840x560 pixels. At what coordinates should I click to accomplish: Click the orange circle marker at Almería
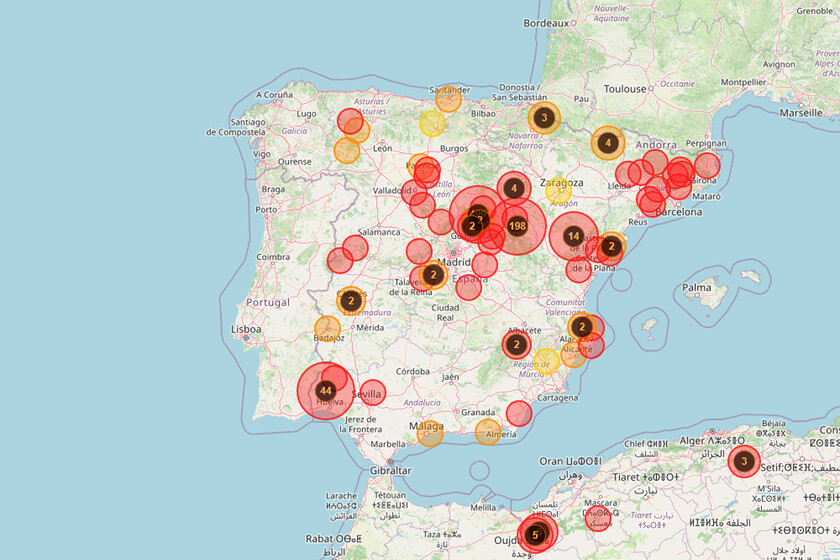488,432
